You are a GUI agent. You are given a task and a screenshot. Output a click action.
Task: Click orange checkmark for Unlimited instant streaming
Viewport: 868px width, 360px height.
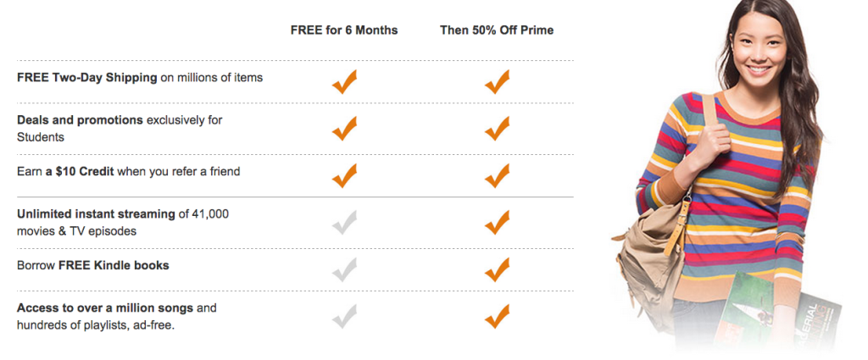497,222
